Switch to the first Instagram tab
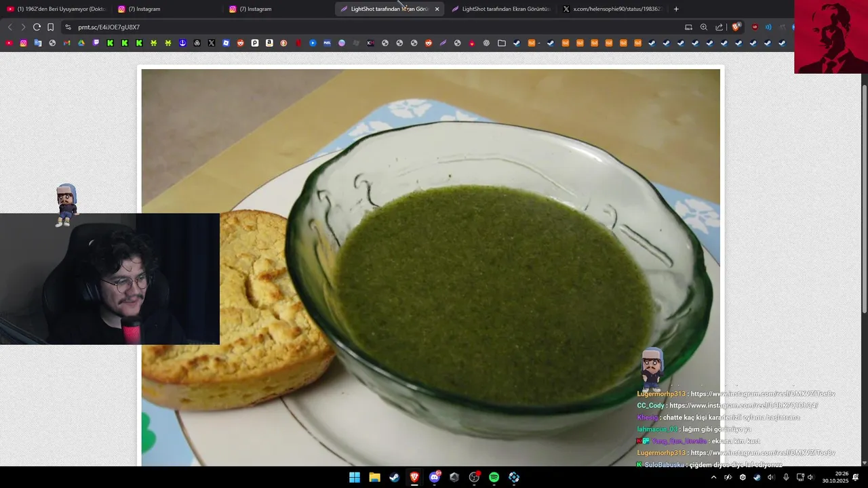The image size is (868, 488). coord(167,9)
